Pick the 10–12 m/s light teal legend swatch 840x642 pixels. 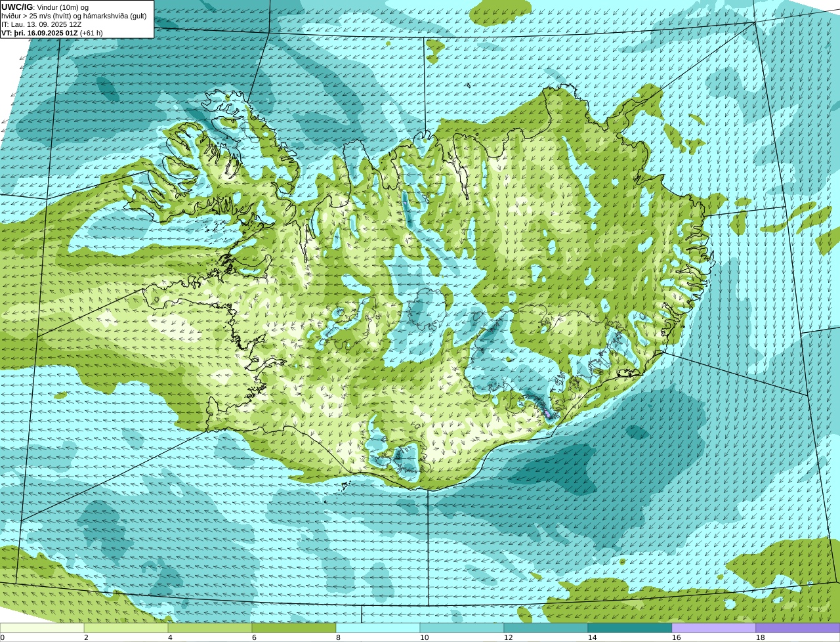coord(462,628)
